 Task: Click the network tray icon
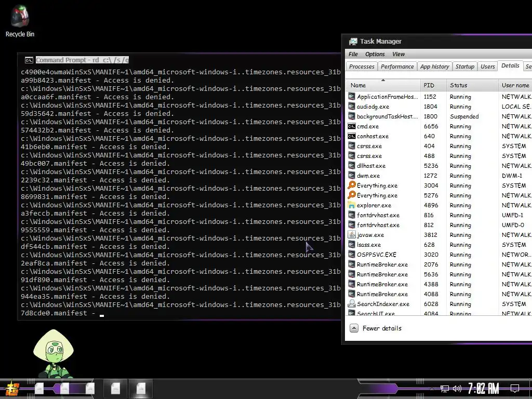point(445,389)
